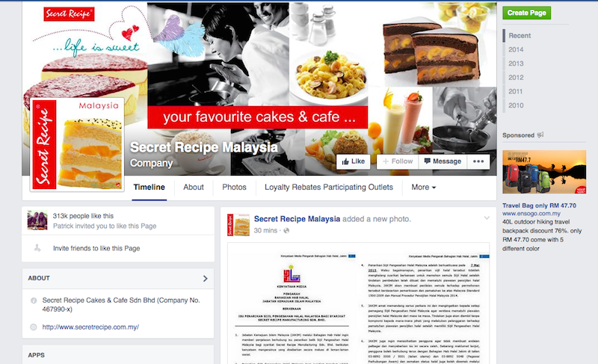Viewport: 598px width, 364px height.
Task: Click the green Create Page button
Action: (527, 13)
